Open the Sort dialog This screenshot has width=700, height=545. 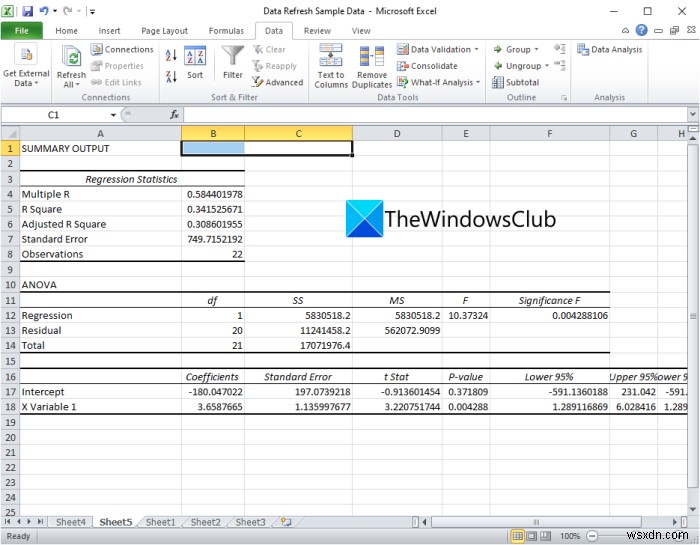point(195,62)
